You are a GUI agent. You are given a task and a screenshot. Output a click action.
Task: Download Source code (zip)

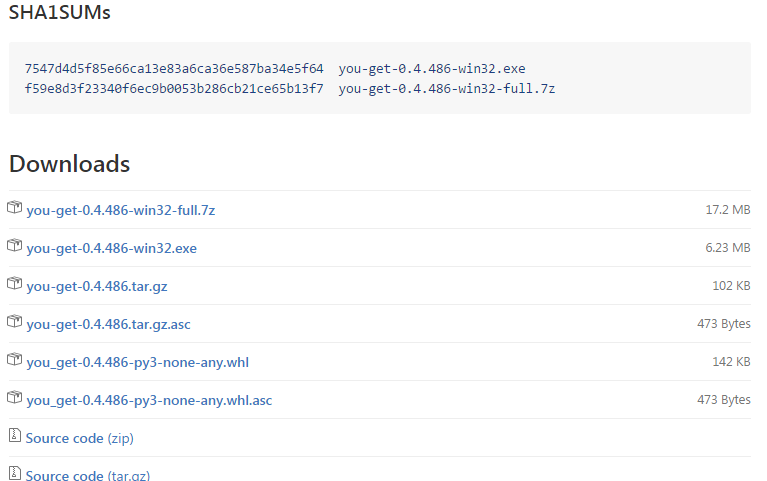[79, 438]
